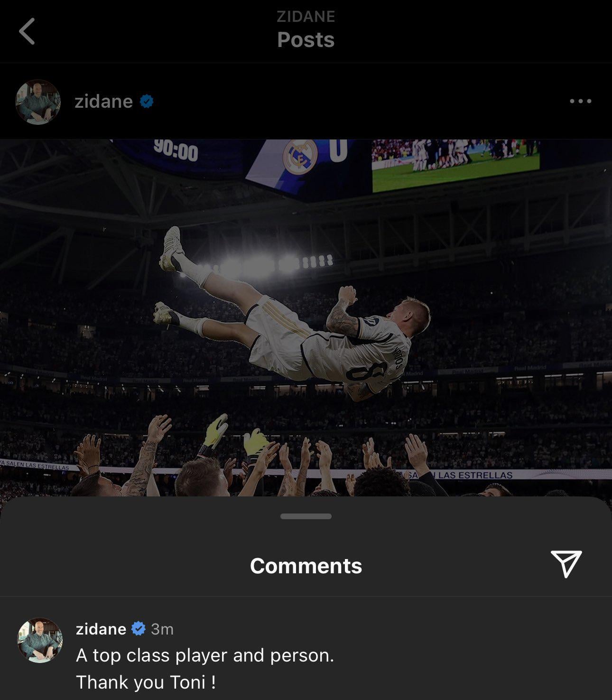
Task: Tap the "ZIDANE" label above Posts
Action: point(306,17)
